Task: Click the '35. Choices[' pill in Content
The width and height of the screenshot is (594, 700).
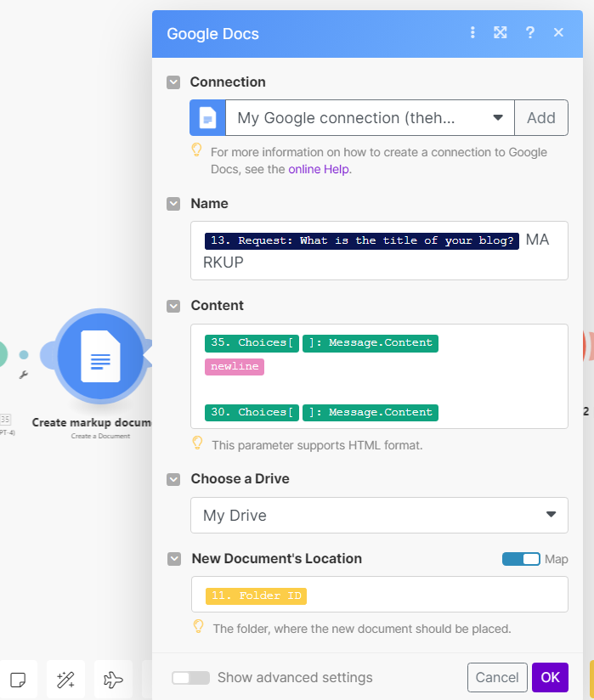Action: 252,343
